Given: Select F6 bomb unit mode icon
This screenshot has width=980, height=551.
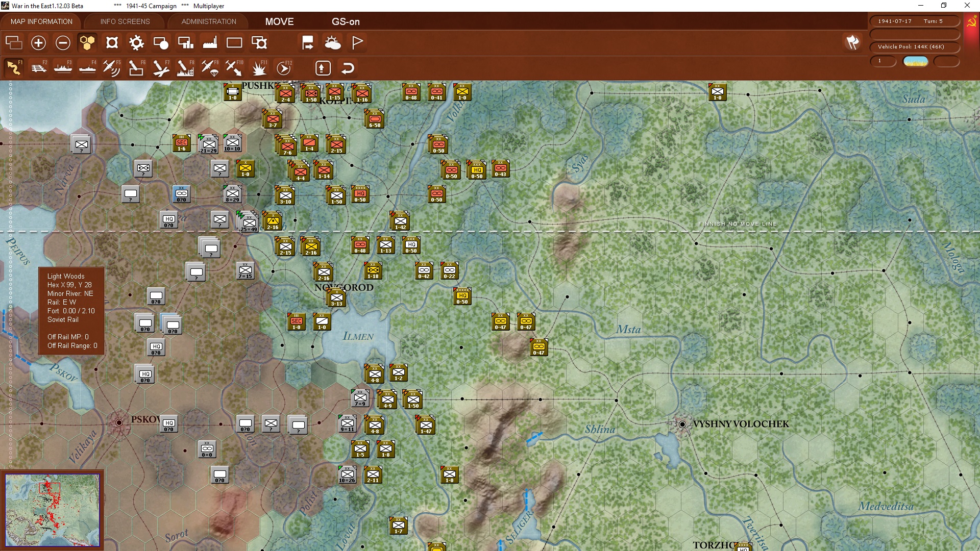Looking at the screenshot, I should click(x=136, y=68).
